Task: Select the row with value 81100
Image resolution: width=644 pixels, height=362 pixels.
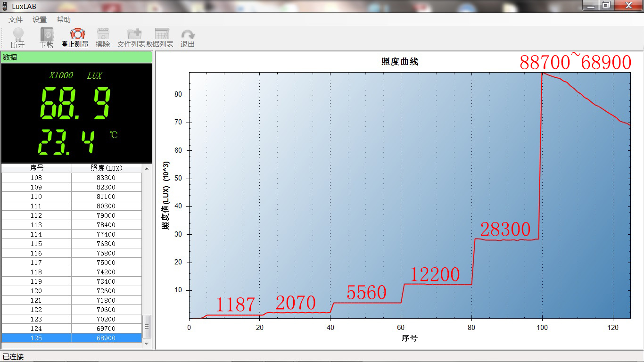Action: click(x=72, y=197)
